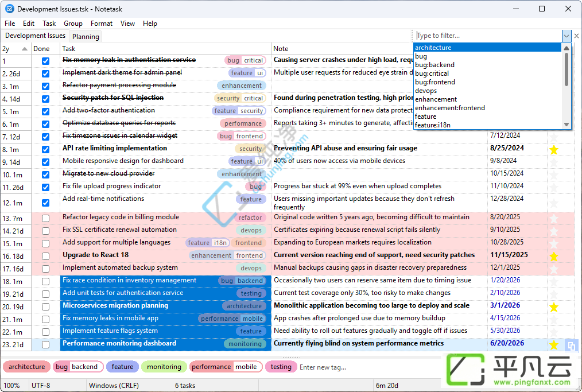Pick bug:critical in the filter dropdown
582x392 pixels.
[487, 73]
